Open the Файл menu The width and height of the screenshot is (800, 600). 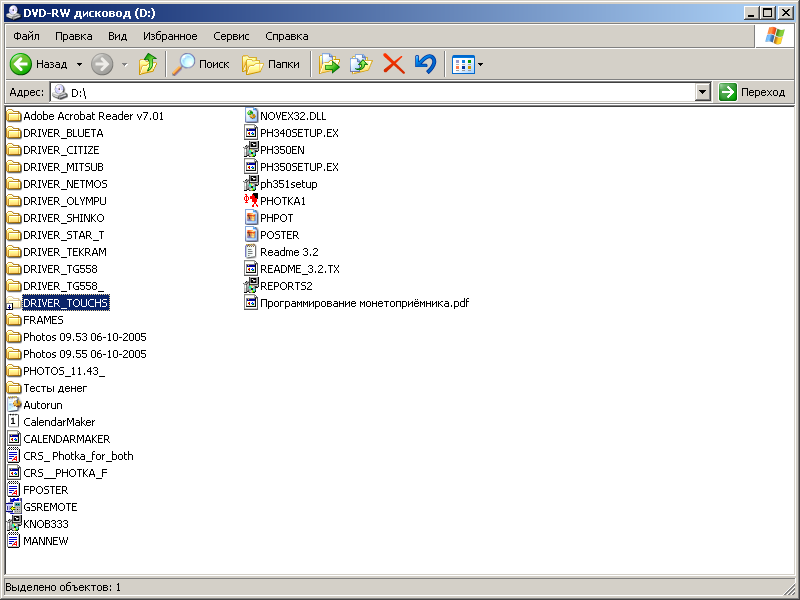[27, 36]
